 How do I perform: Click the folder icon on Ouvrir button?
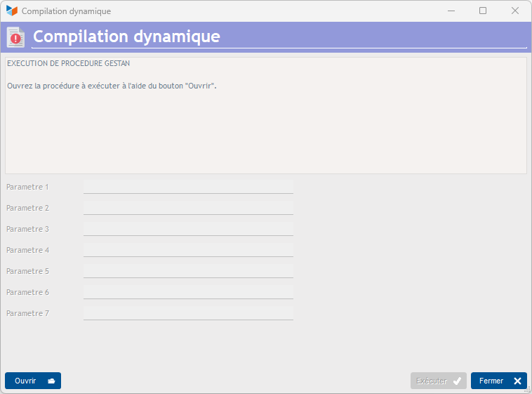pos(51,381)
